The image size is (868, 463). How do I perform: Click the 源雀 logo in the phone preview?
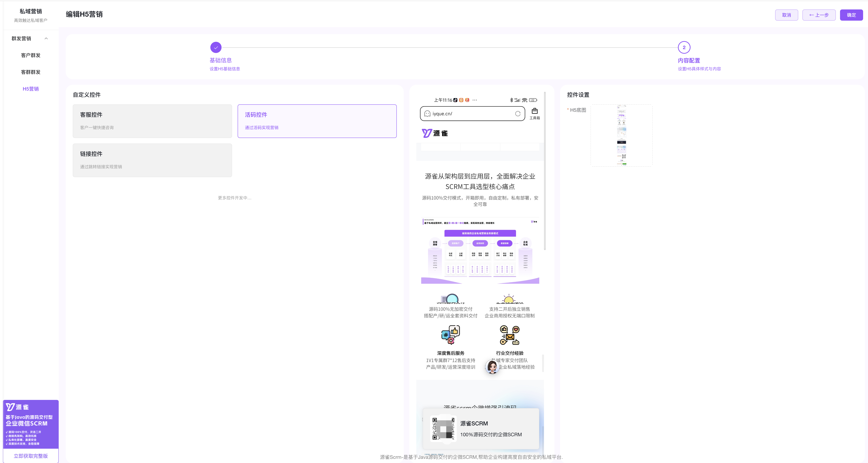[435, 133]
